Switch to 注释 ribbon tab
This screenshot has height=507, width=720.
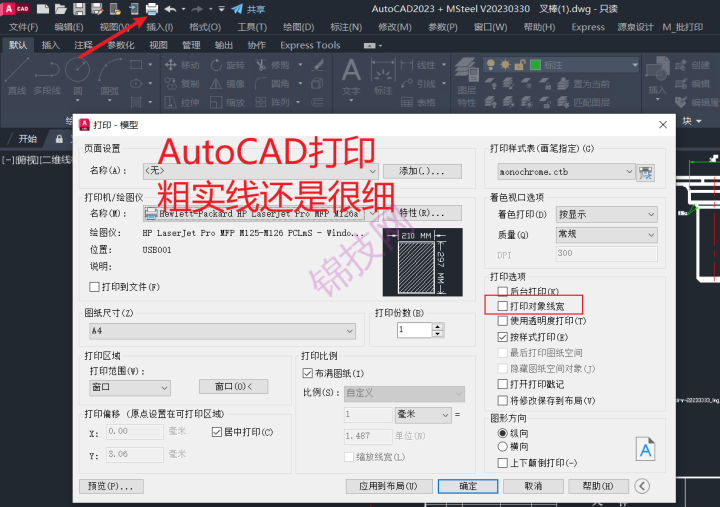click(x=83, y=45)
